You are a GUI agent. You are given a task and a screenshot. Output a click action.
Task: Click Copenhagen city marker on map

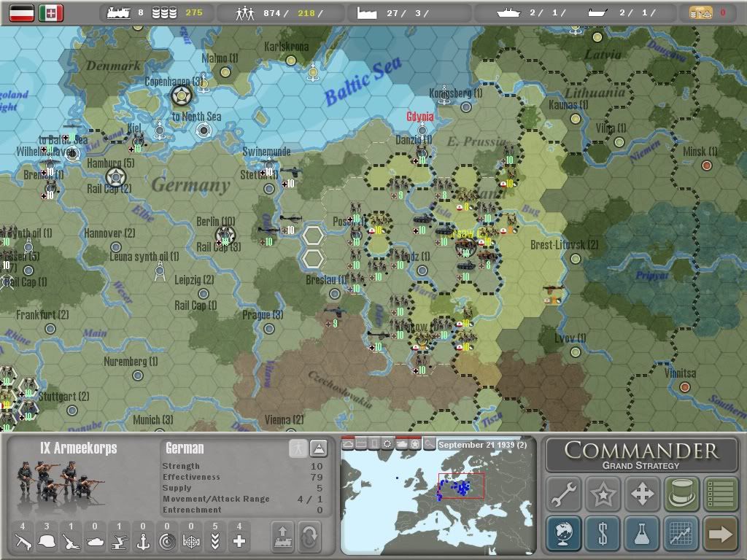(x=182, y=96)
